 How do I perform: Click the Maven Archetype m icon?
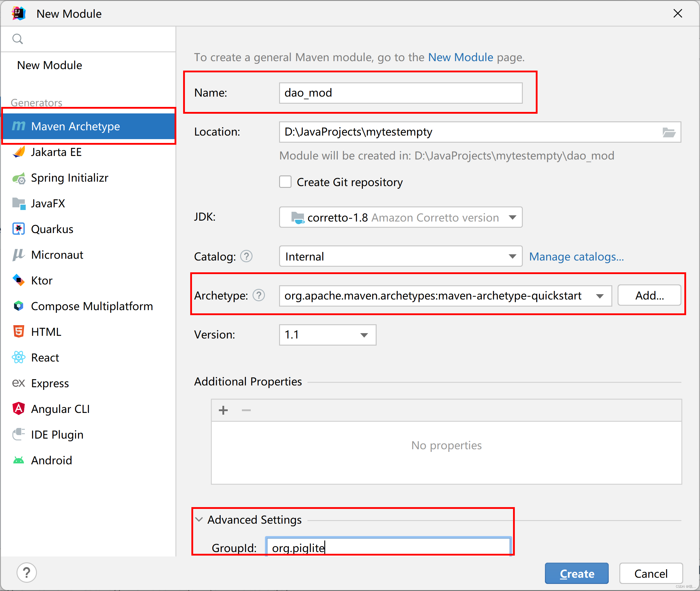pos(19,126)
